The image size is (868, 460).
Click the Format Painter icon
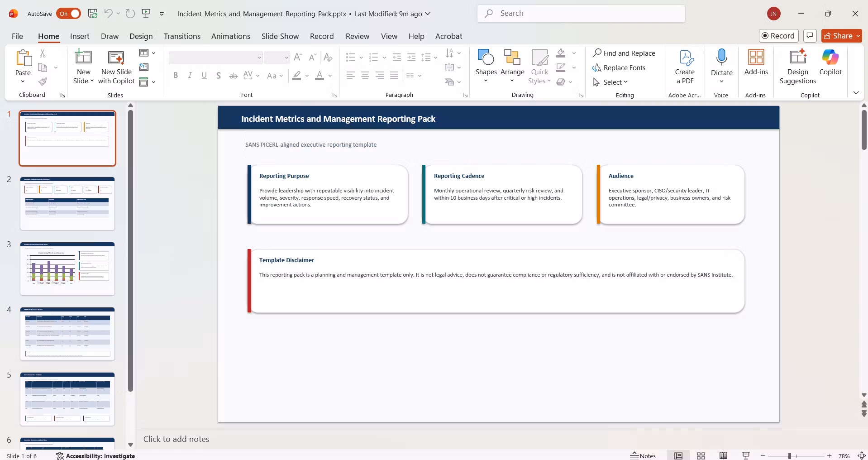coord(43,81)
